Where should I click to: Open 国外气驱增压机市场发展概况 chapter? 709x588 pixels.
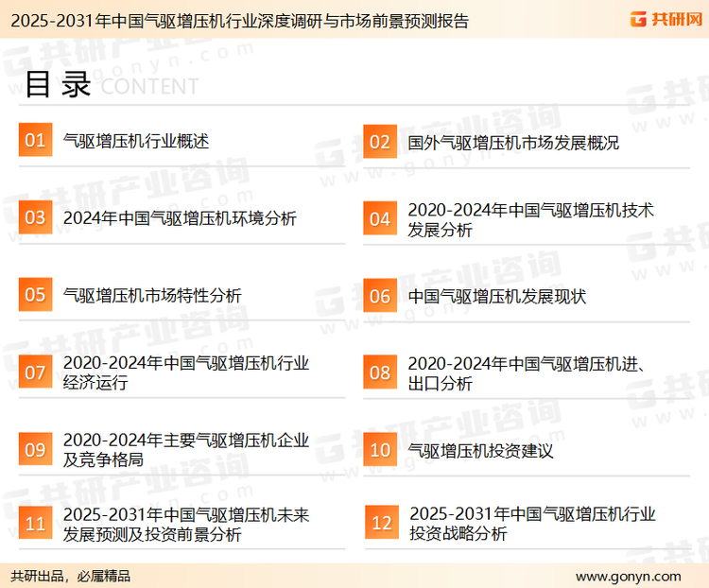513,143
